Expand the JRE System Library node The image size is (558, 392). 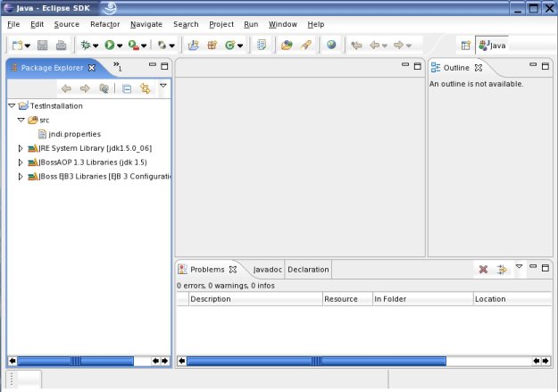coord(21,148)
